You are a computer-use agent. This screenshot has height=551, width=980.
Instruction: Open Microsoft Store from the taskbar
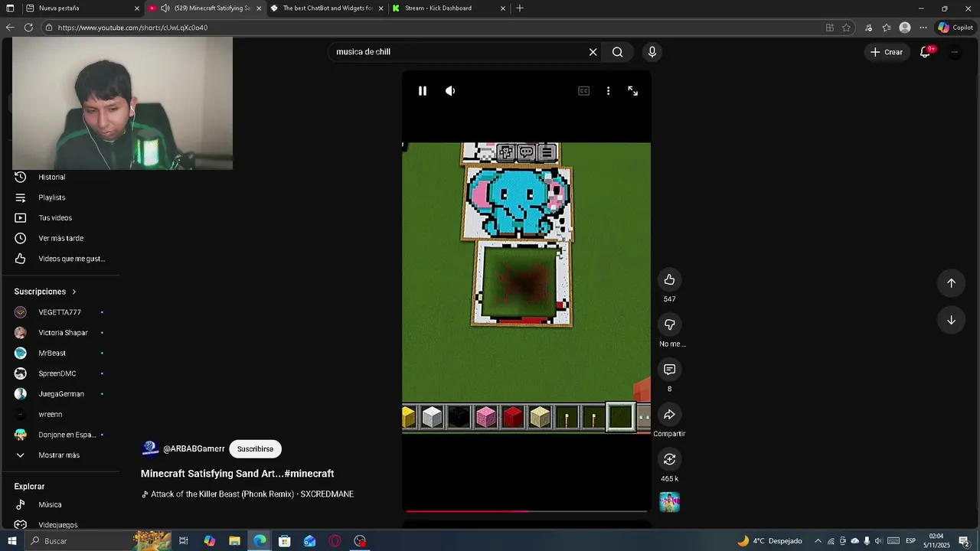coord(284,541)
